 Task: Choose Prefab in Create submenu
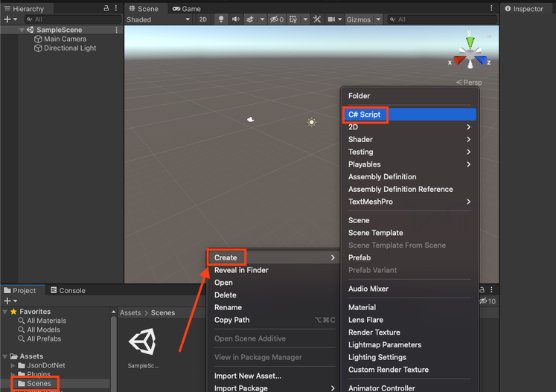pos(409,257)
